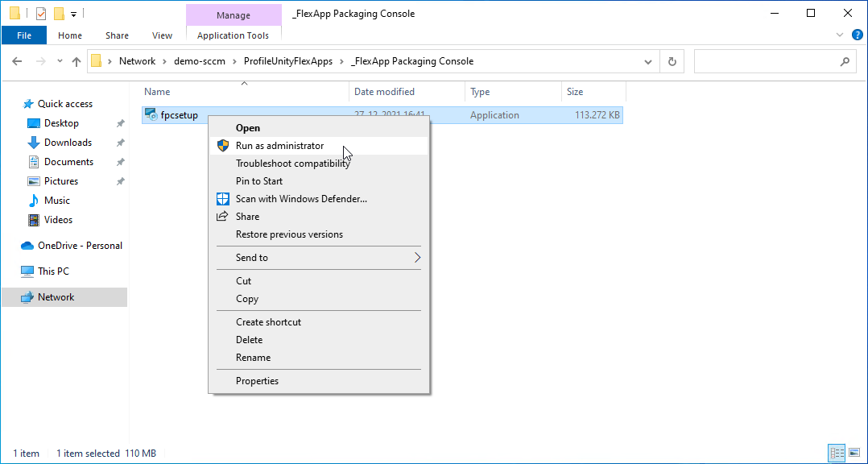Expand the Send to submenu
The width and height of the screenshot is (868, 464).
pos(417,258)
